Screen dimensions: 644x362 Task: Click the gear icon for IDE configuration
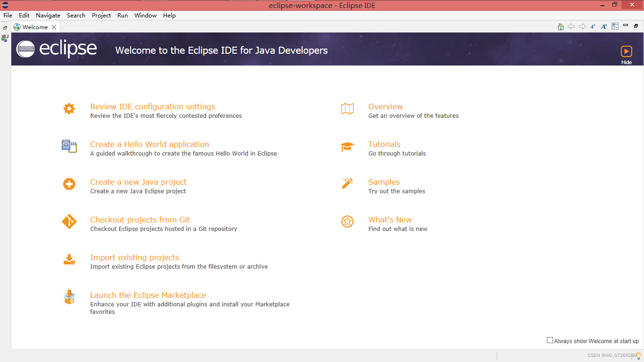[69, 109]
